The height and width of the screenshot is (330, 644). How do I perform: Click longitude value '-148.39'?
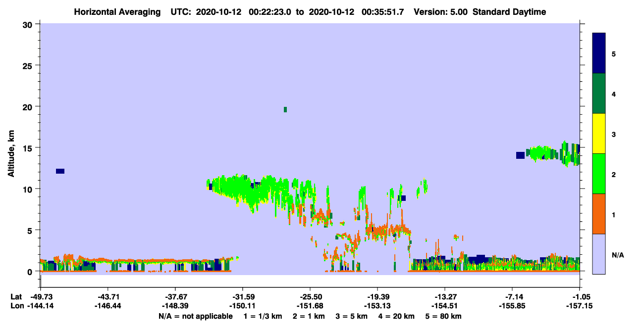click(175, 306)
